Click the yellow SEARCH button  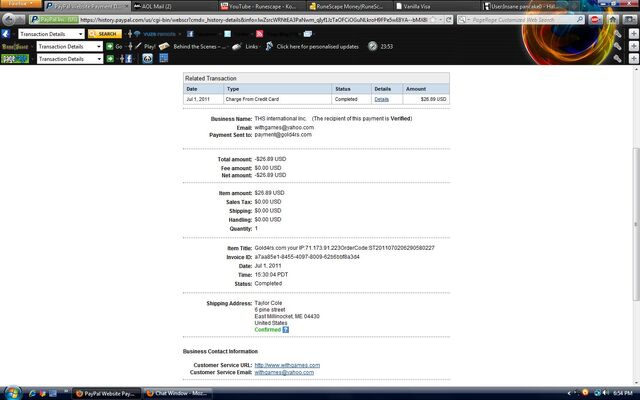coord(104,34)
